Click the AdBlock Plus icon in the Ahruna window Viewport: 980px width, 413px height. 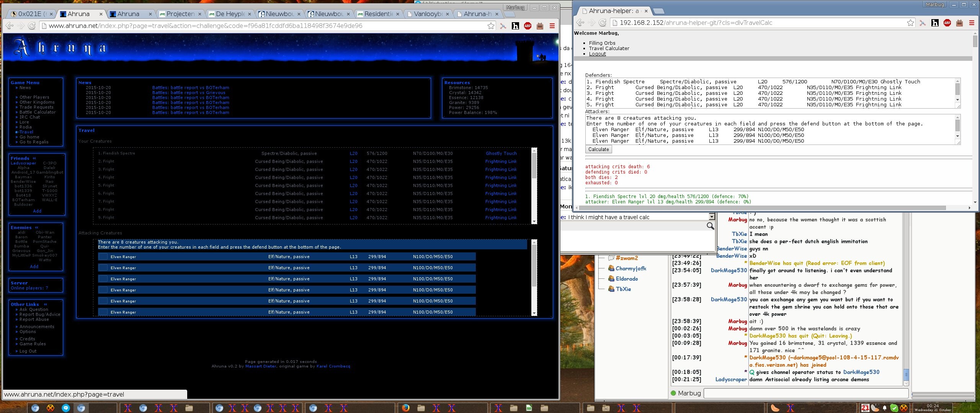528,26
